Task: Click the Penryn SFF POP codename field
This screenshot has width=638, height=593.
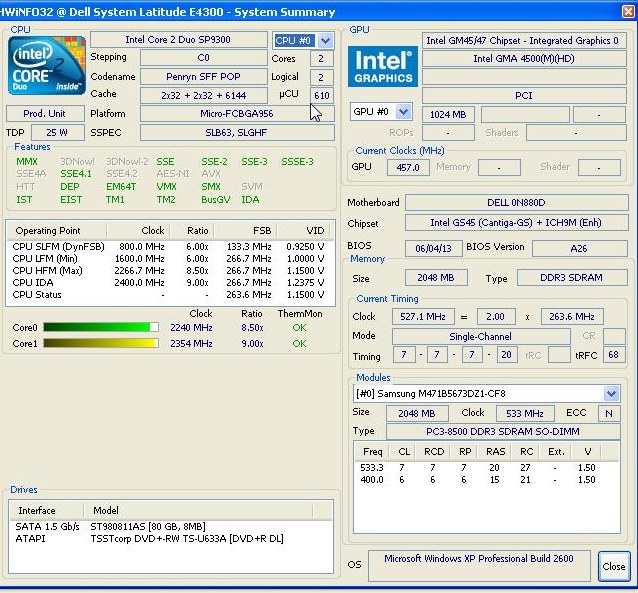Action: (203, 77)
